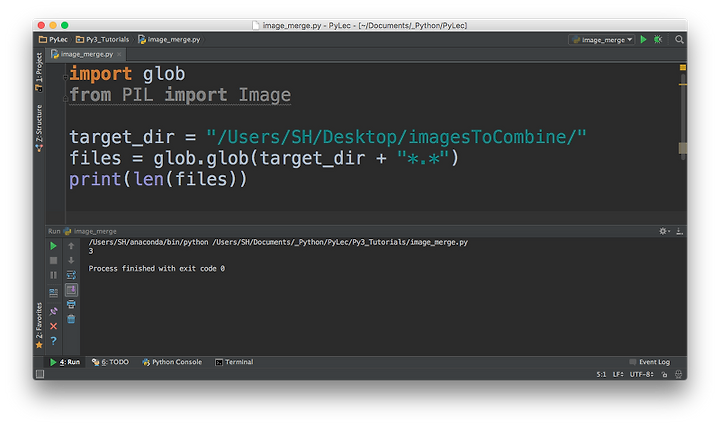The width and height of the screenshot is (720, 427).
Task: Toggle scroll to end of output
Action: click(x=71, y=290)
